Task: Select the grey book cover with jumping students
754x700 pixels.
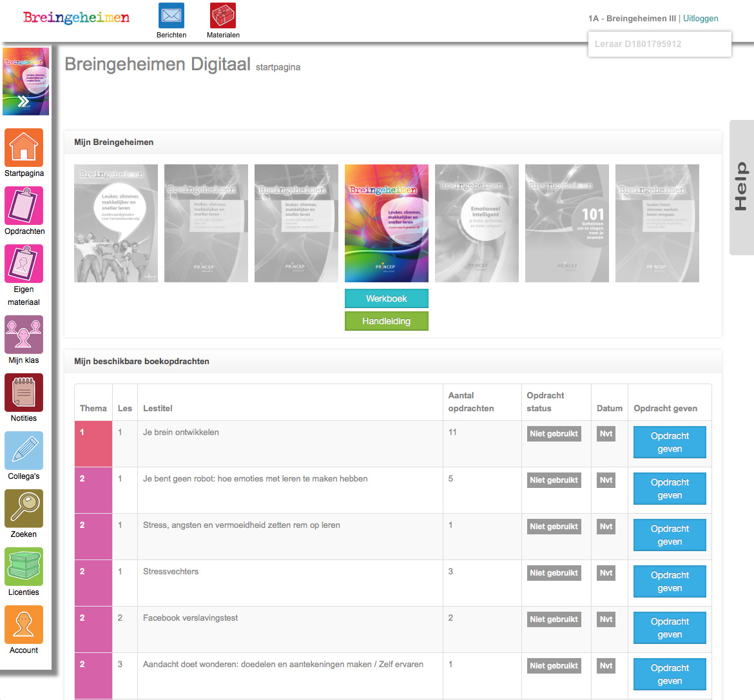Action: tap(116, 223)
